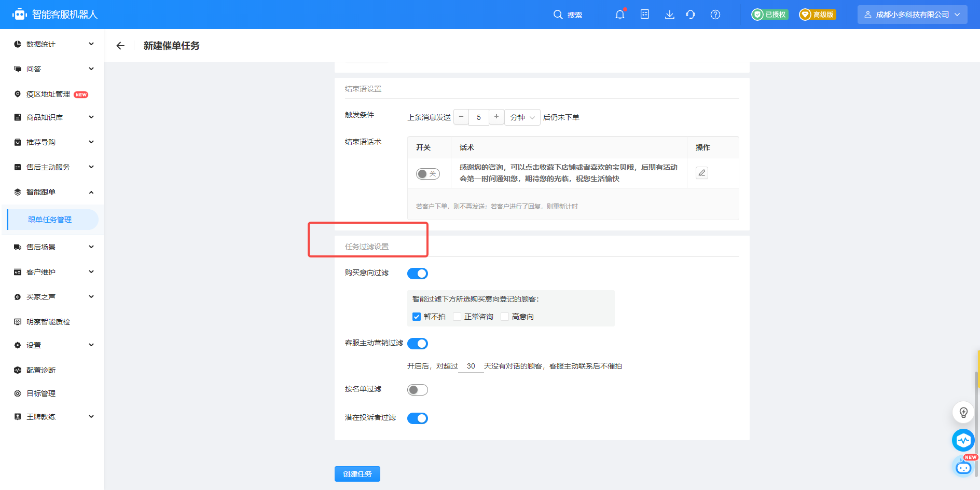Disable the 购买意向过滤 switch
This screenshot has height=490, width=980.
pyautogui.click(x=418, y=274)
